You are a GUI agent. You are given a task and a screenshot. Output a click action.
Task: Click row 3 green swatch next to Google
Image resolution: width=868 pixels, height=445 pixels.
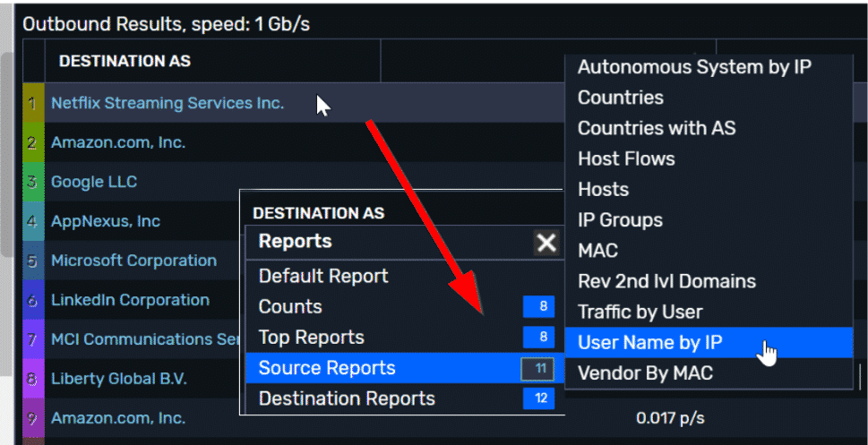pos(33,182)
